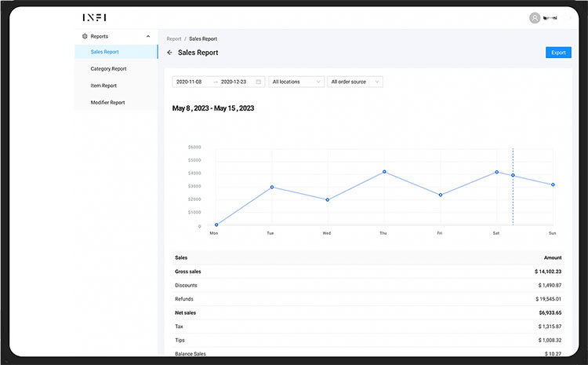588x365 pixels.
Task: Click the user avatar icon
Action: (535, 17)
